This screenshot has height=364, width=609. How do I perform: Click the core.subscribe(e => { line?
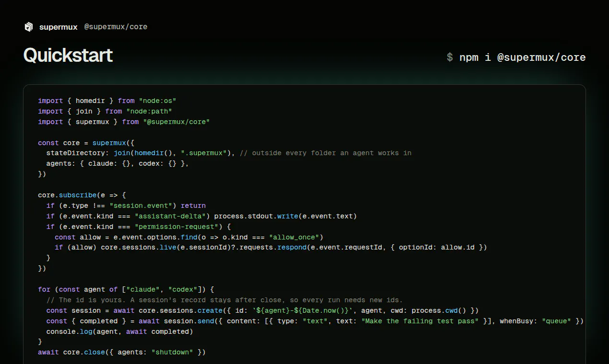82,195
